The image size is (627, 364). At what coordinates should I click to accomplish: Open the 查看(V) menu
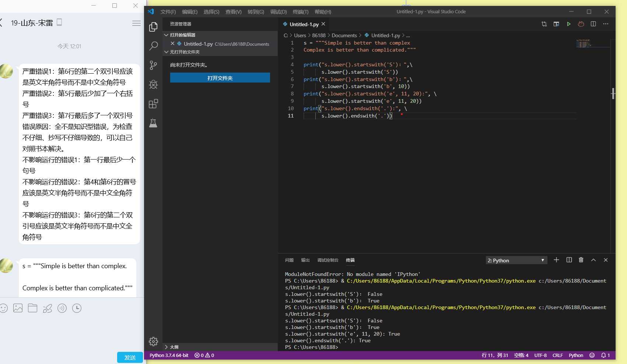coord(234,12)
